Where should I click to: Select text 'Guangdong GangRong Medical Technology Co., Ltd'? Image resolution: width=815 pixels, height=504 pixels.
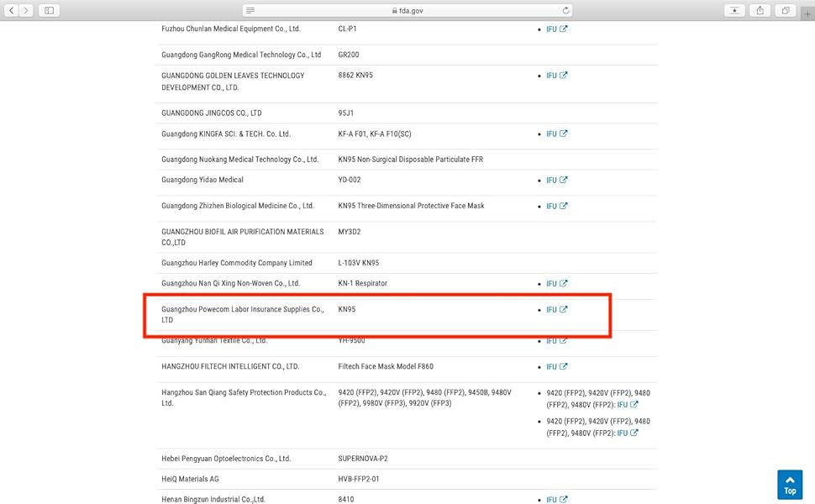tap(241, 55)
